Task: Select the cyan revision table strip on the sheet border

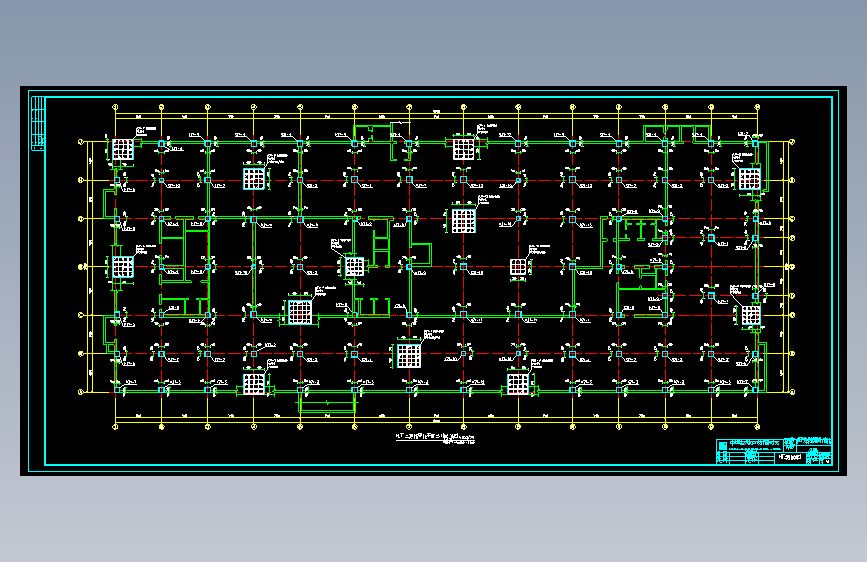Action: coord(38,123)
